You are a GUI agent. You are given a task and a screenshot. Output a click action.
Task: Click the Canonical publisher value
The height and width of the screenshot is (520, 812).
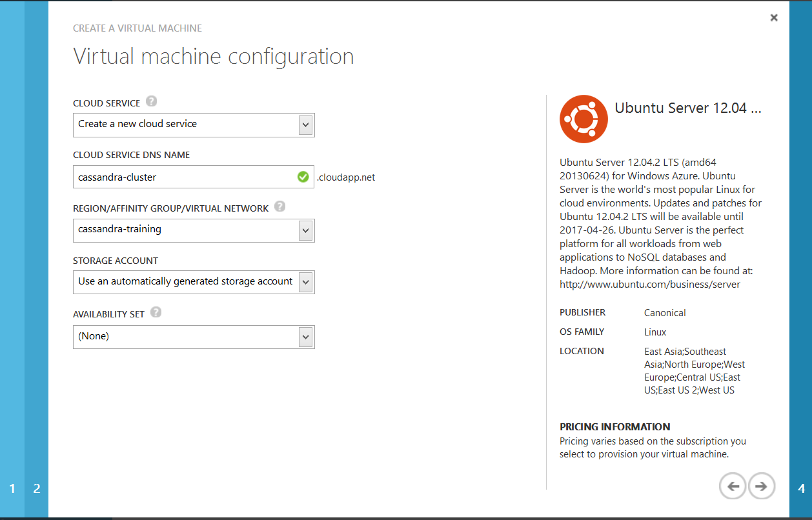tap(665, 313)
